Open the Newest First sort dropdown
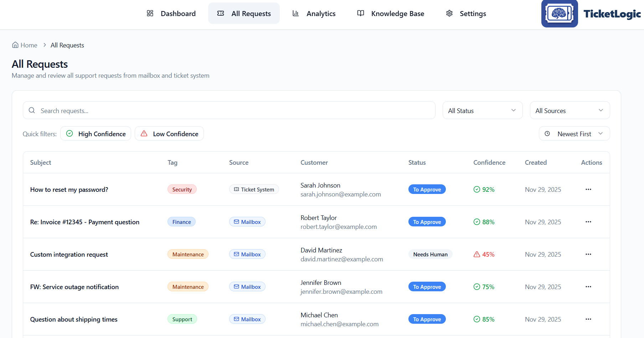 click(574, 134)
